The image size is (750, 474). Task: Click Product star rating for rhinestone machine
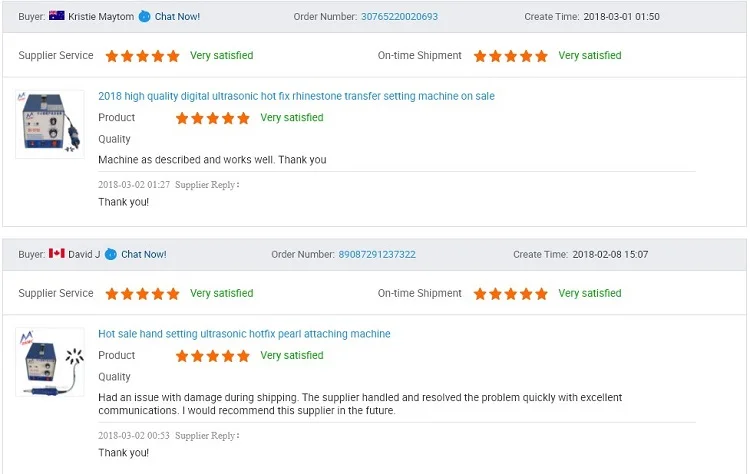[x=213, y=118]
